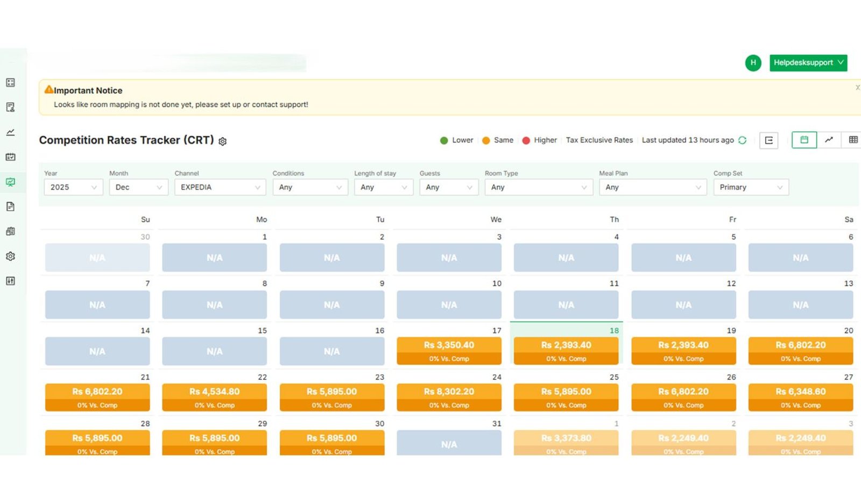Click N/A cell for Nov 30

tap(97, 258)
